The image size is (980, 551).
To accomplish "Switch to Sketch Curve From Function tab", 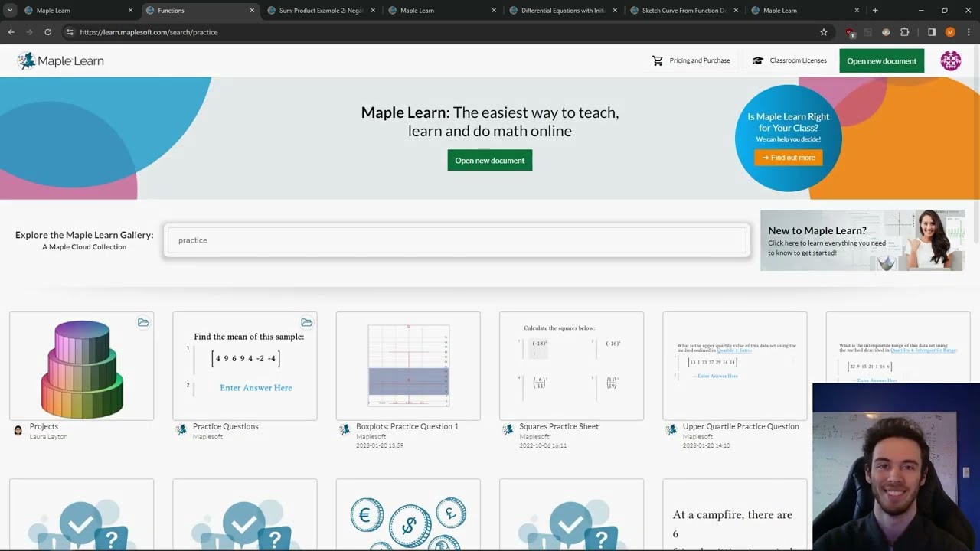I will coord(684,11).
